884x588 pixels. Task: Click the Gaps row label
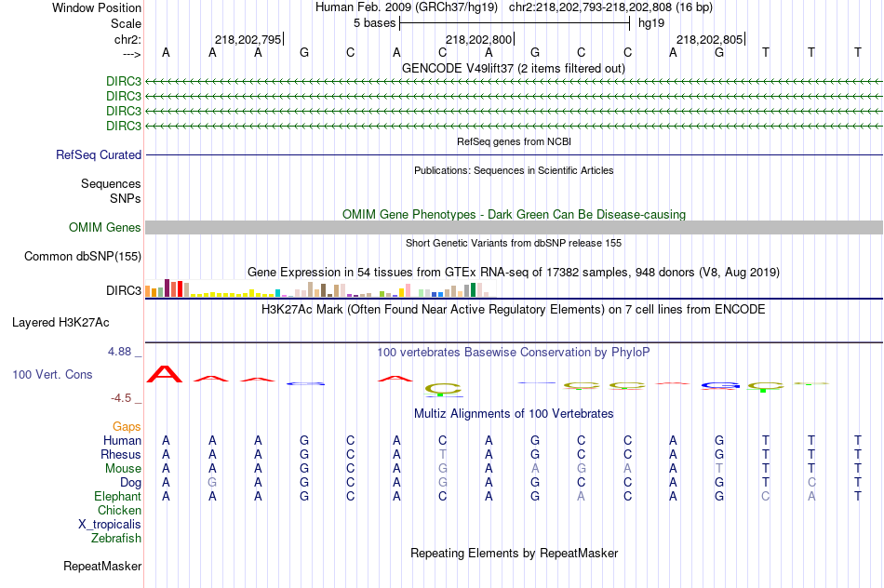[x=127, y=427]
